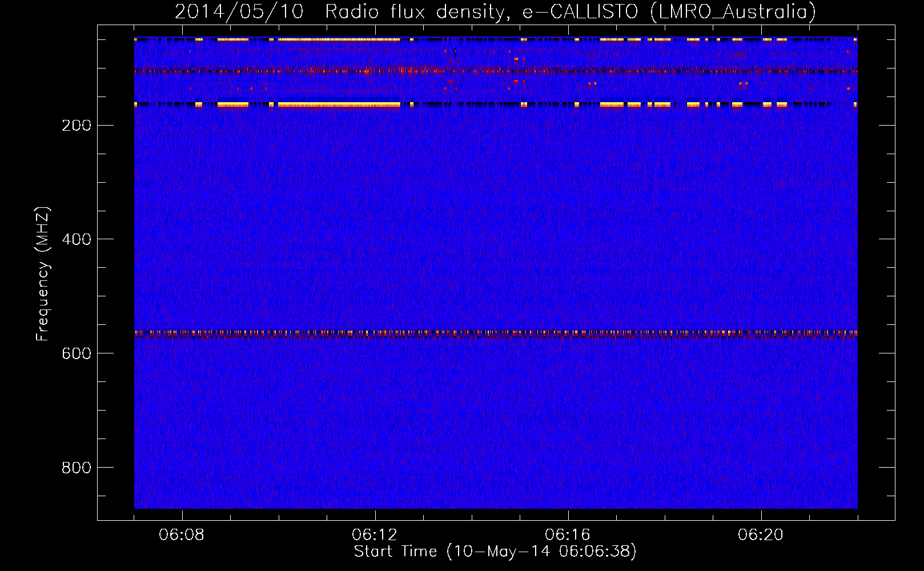924x571 pixels.
Task: Click the '06:16' time tick label
Action: tap(568, 535)
